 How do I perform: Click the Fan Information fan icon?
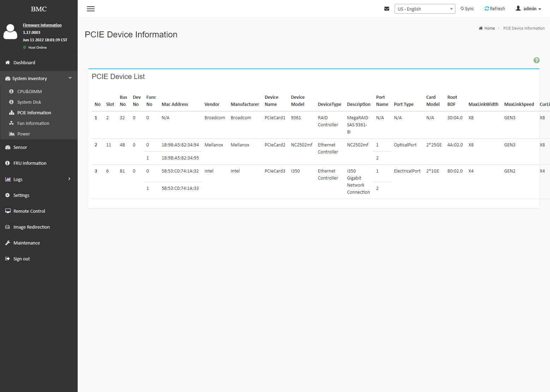click(x=11, y=123)
